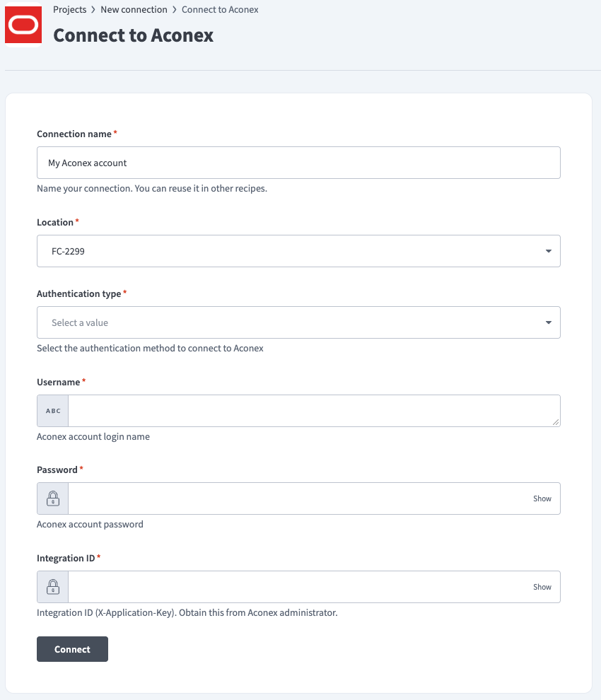Image resolution: width=601 pixels, height=700 pixels.
Task: Follow the Connect to Aconex breadcrumb link
Action: 220,9
